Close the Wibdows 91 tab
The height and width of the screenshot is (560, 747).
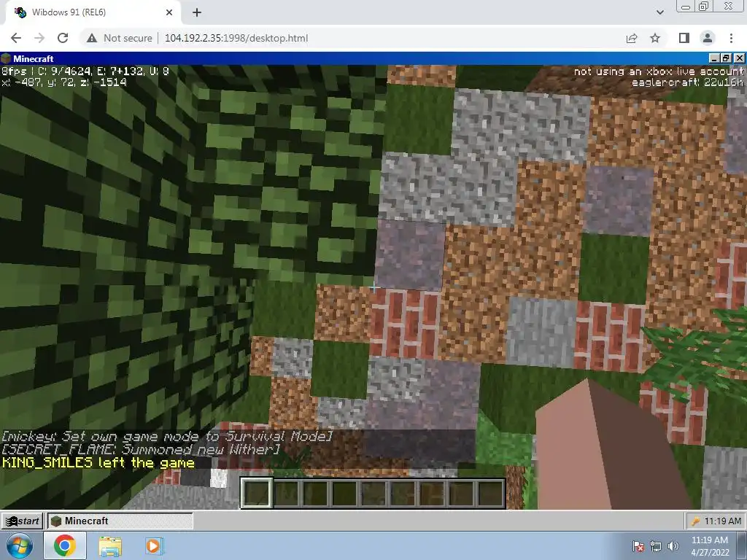tap(169, 12)
